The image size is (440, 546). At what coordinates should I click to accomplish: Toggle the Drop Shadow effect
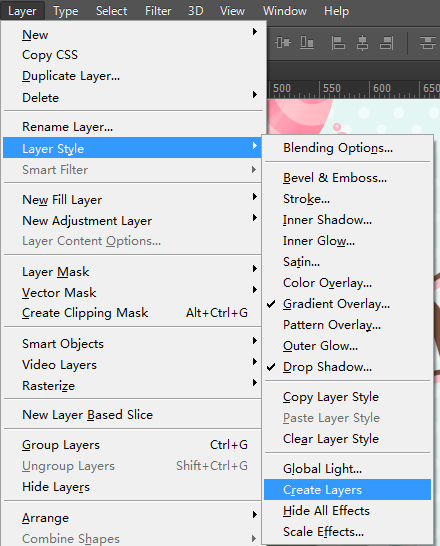point(347,367)
